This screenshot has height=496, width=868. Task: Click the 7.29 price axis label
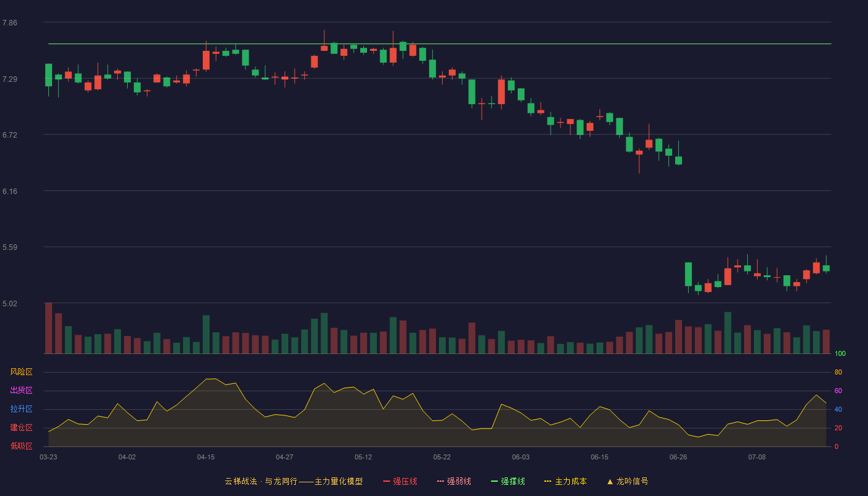[x=10, y=79]
